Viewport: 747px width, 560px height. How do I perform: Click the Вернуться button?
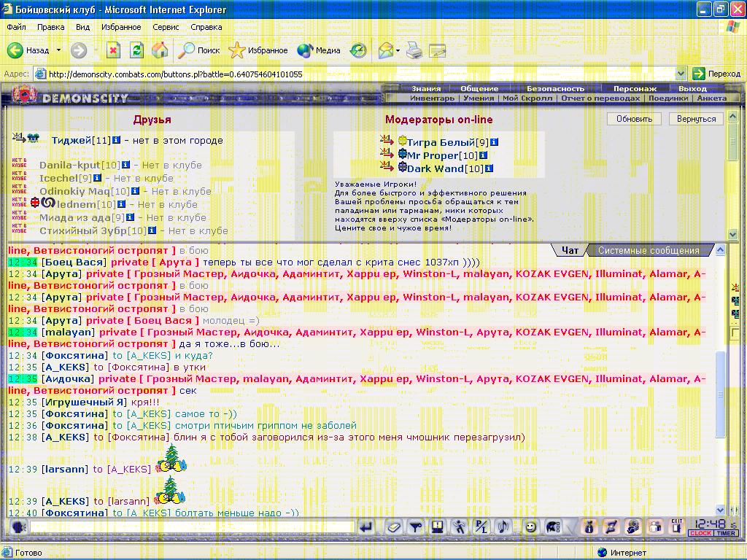[696, 119]
